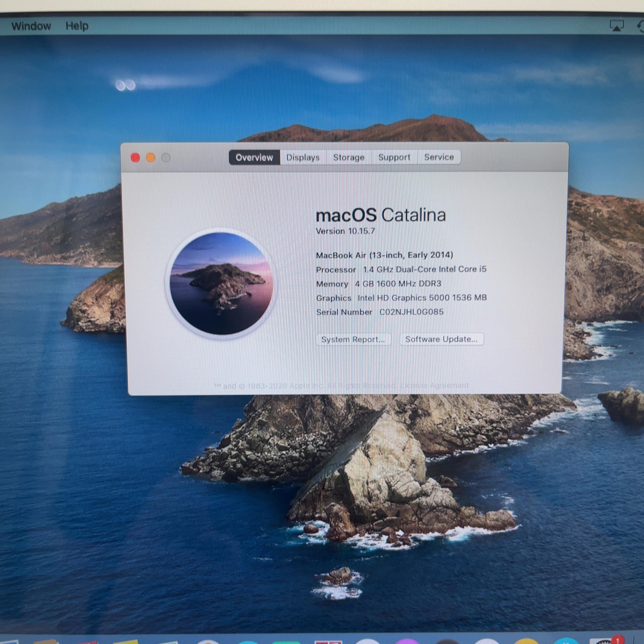This screenshot has height=644, width=644.
Task: Open the License Agreement link
Action: tap(434, 385)
